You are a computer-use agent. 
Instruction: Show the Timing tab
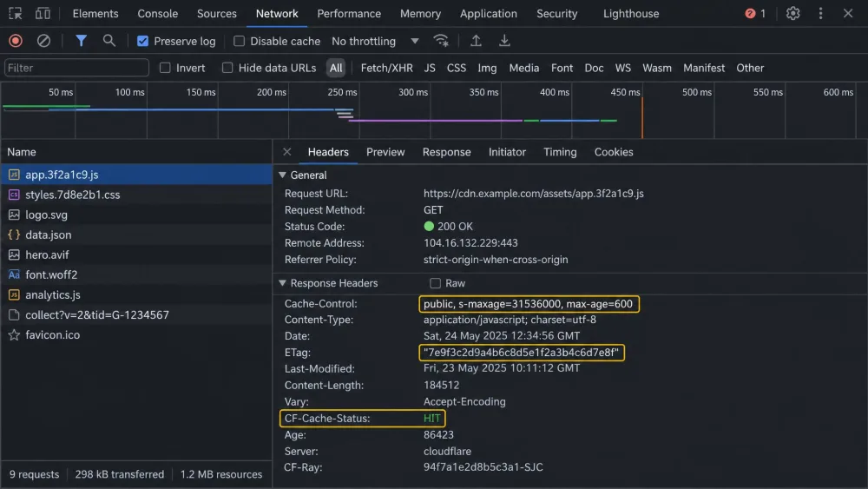(x=560, y=152)
